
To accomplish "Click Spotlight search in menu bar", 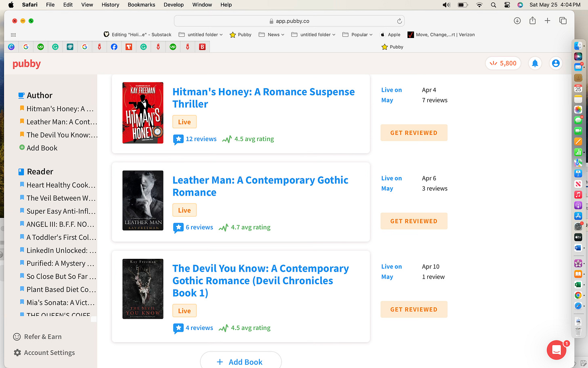I will pos(493,5).
